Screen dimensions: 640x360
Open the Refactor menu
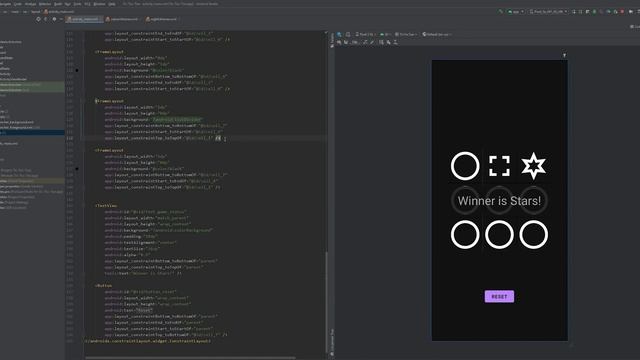click(x=45, y=4)
